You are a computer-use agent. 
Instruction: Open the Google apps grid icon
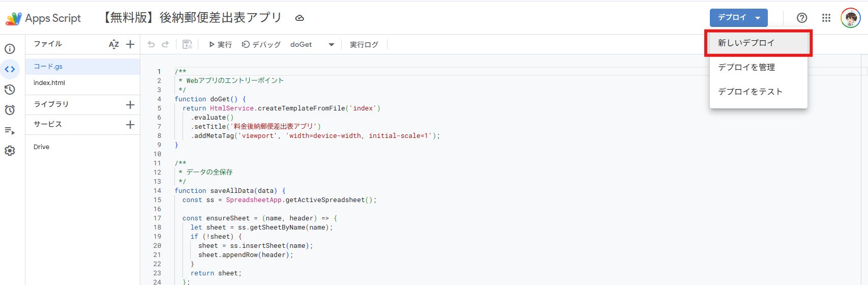pos(826,18)
